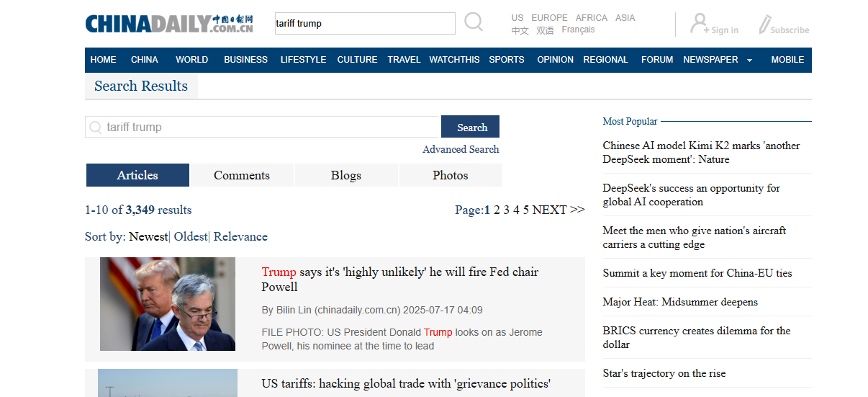Switch to 双语 bilingual edition
Viewport: 868px width, 397px height.
pyautogui.click(x=545, y=30)
